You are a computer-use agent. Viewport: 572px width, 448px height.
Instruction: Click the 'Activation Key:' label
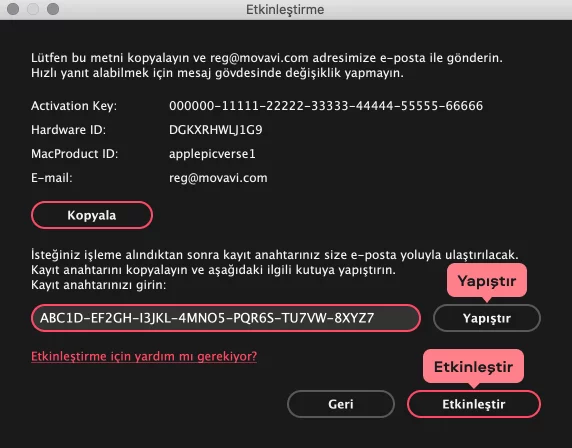tap(74, 106)
